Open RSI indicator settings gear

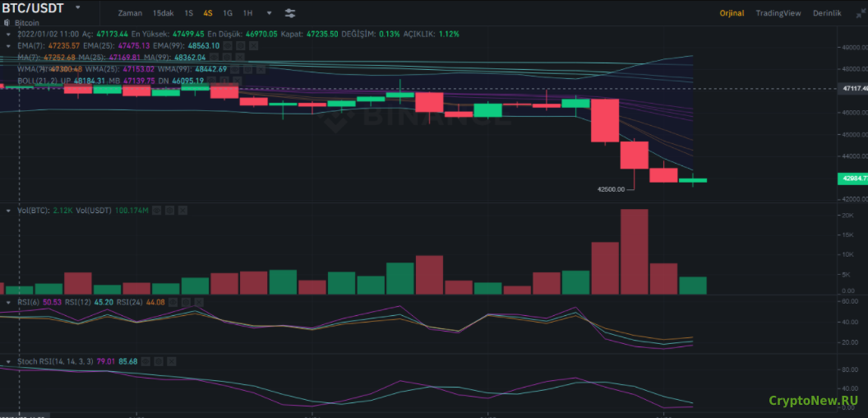click(x=187, y=302)
